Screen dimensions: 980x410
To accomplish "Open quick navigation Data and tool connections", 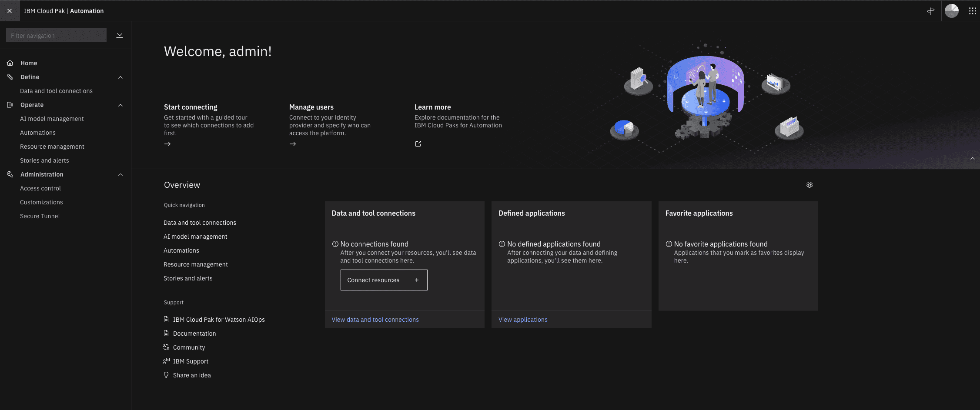I will 200,223.
